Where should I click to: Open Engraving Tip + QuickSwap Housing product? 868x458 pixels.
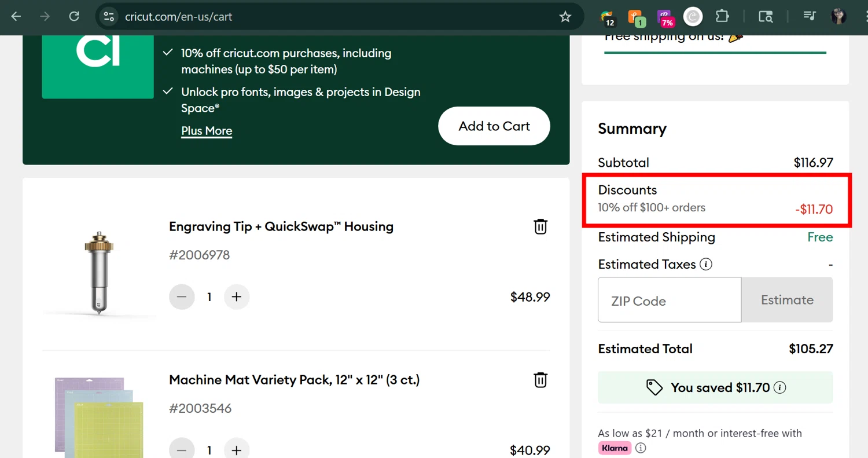click(281, 226)
